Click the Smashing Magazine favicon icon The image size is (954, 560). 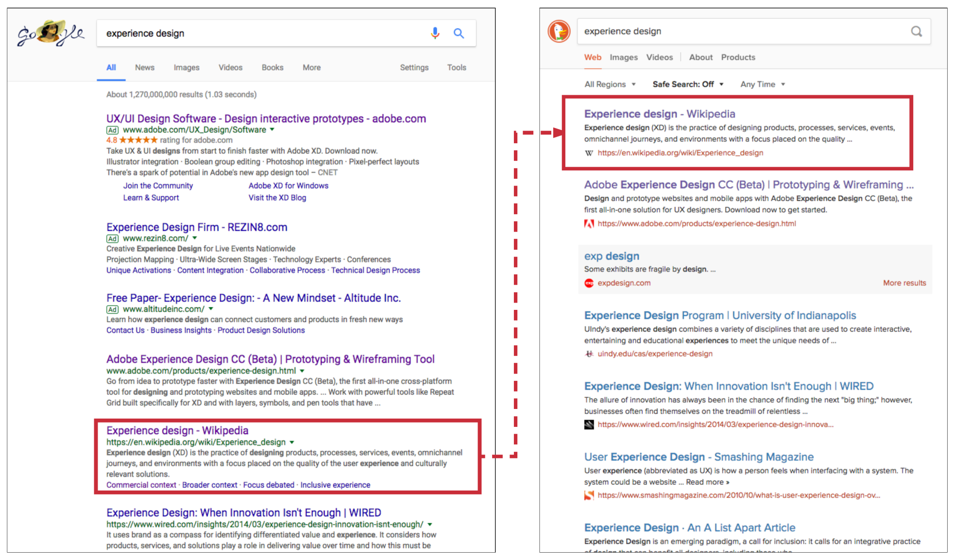[x=589, y=496]
